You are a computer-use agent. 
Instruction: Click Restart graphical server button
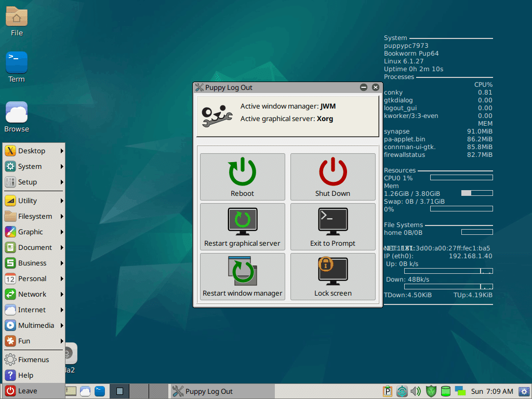242,227
